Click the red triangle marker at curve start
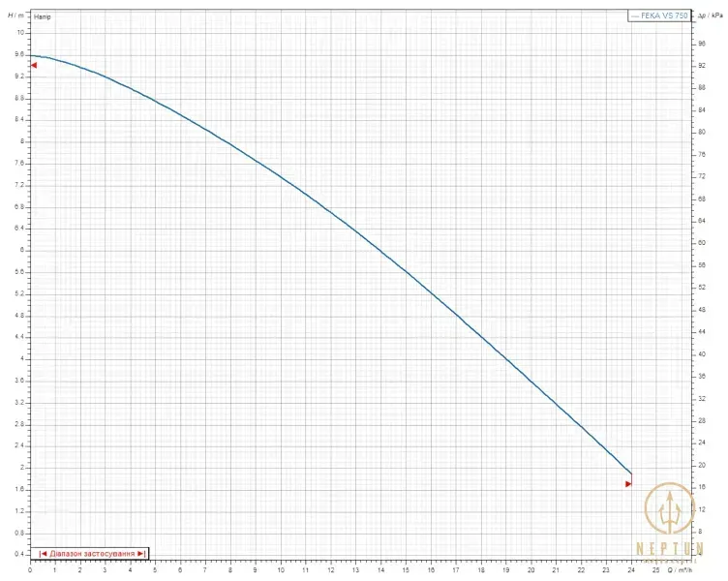The height and width of the screenshot is (581, 728). [34, 66]
